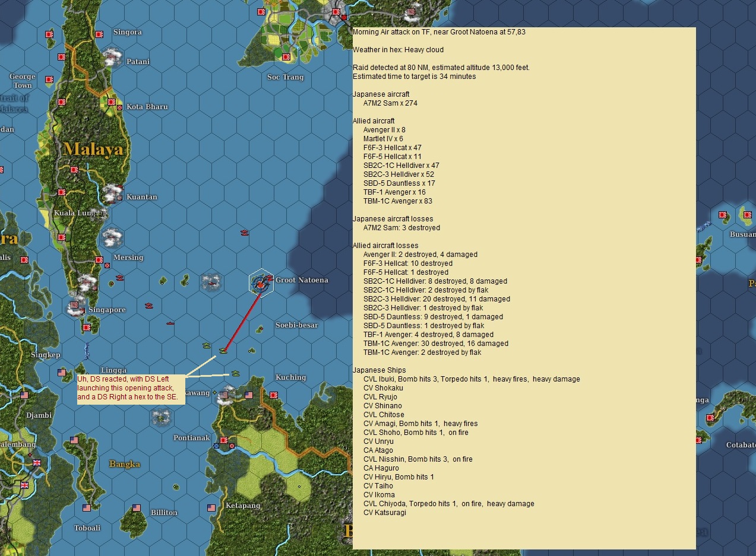Click the British flag icon near Palembang
This screenshot has height=556, width=756.
36,462
